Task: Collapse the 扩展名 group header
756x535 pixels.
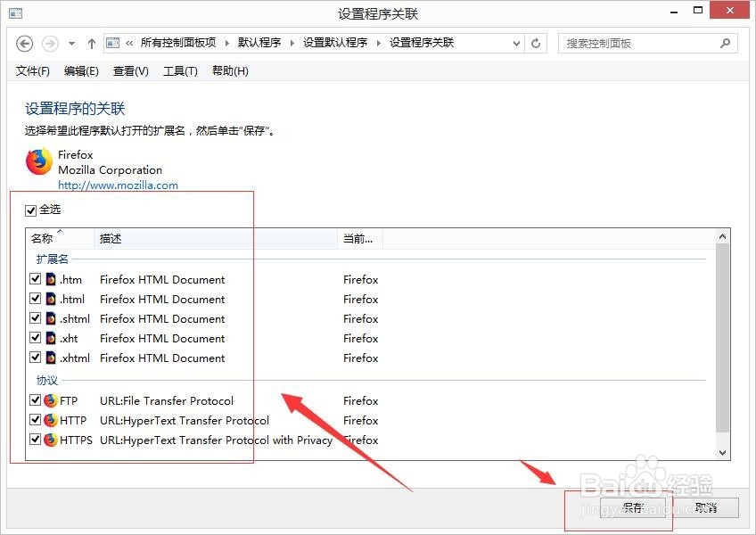Action: 52,259
